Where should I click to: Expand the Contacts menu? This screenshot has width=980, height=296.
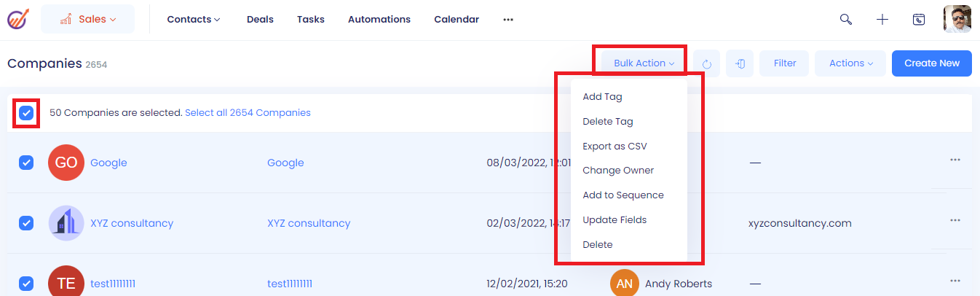point(194,20)
